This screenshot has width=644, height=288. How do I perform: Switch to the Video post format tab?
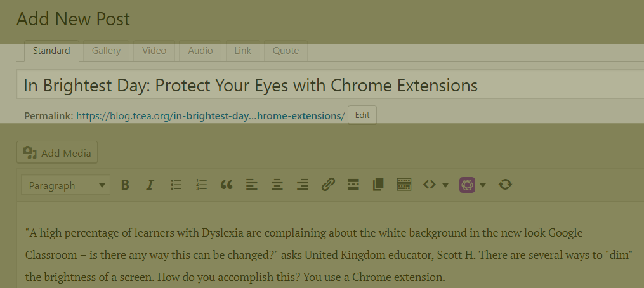coord(154,51)
